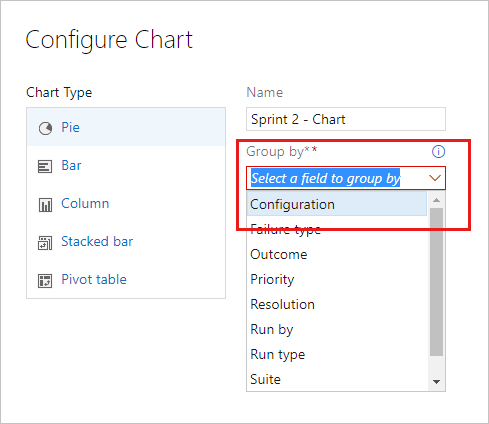Choose the Pie chart type label
489x424 pixels.
(x=70, y=127)
